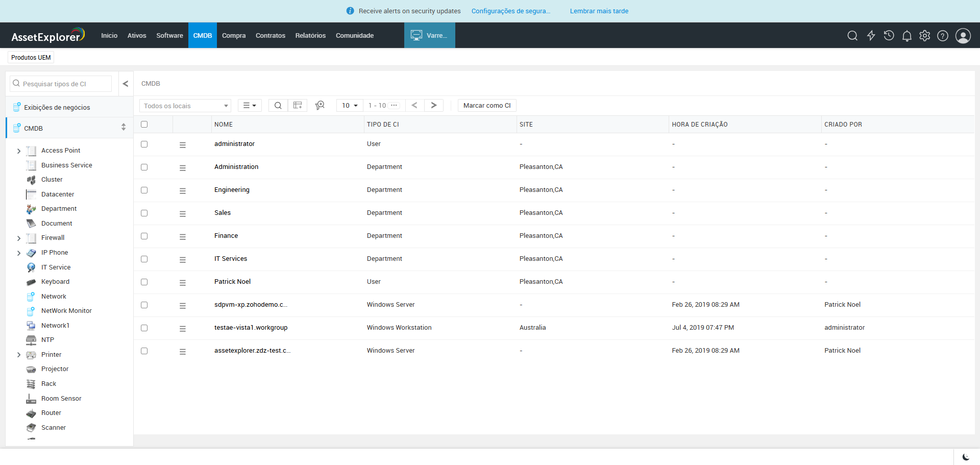Open the Software menu tab

click(x=169, y=36)
